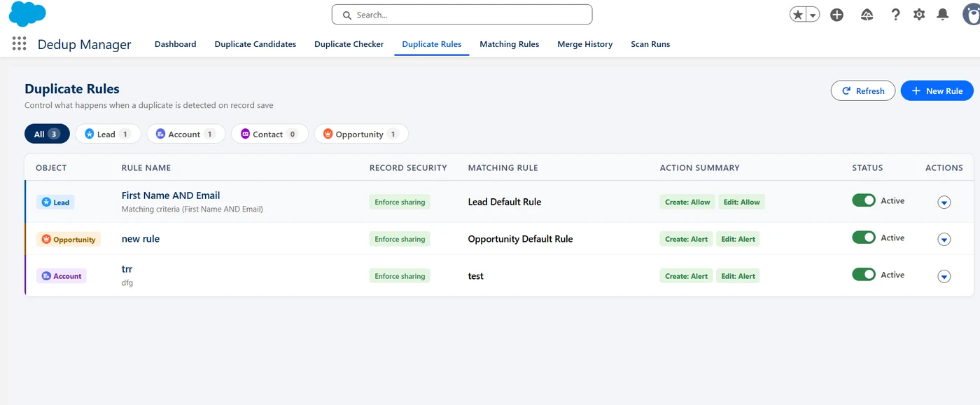Disable the Opportunity 'new rule' Active toggle
Screen dimensions: 980x405
click(864, 238)
